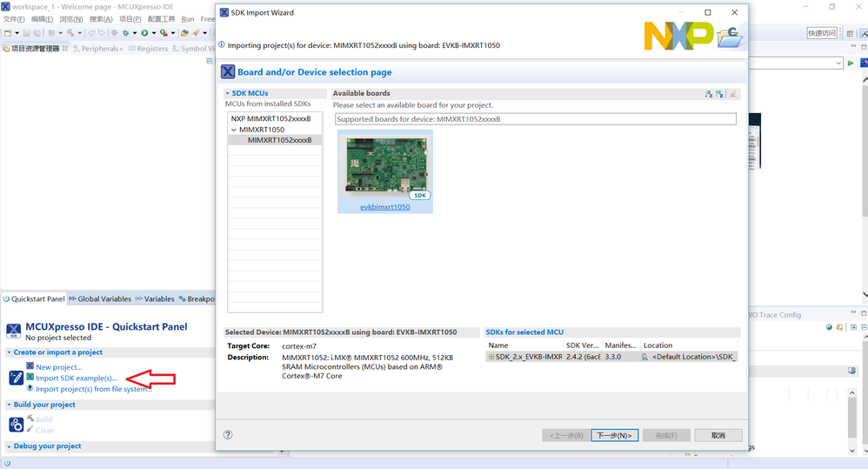Switch to the Variables tab
Screen dimensions: 868x469
(155, 299)
